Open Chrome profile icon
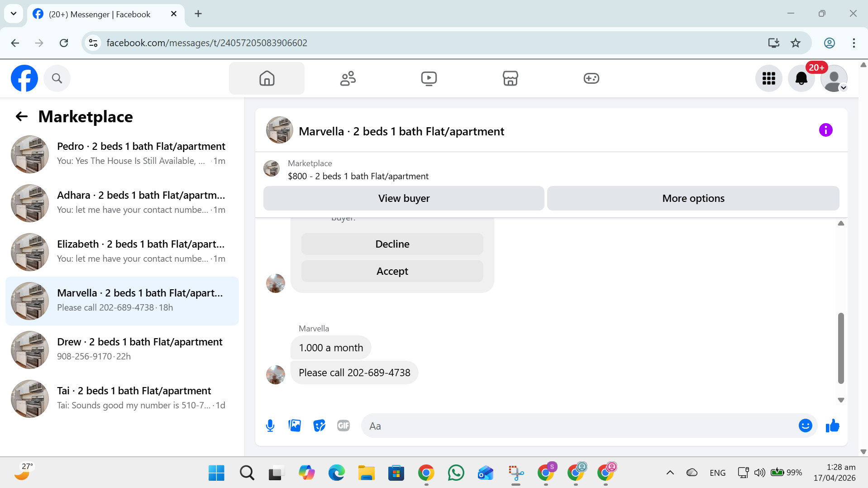The image size is (868, 488). [x=829, y=43]
